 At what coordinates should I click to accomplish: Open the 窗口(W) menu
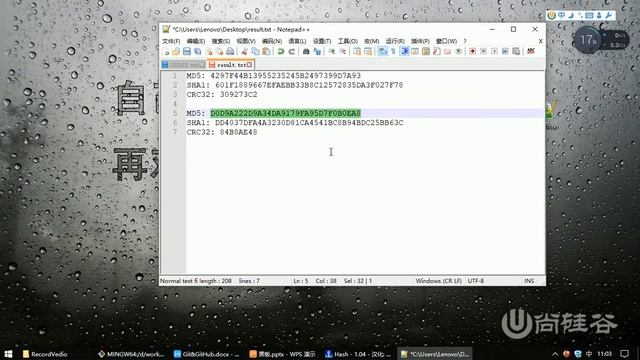pyautogui.click(x=447, y=41)
